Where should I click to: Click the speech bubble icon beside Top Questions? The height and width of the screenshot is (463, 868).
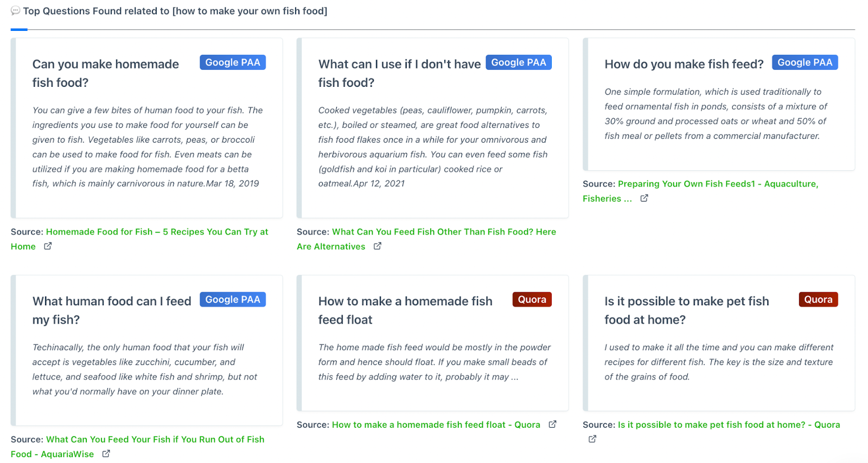(15, 11)
